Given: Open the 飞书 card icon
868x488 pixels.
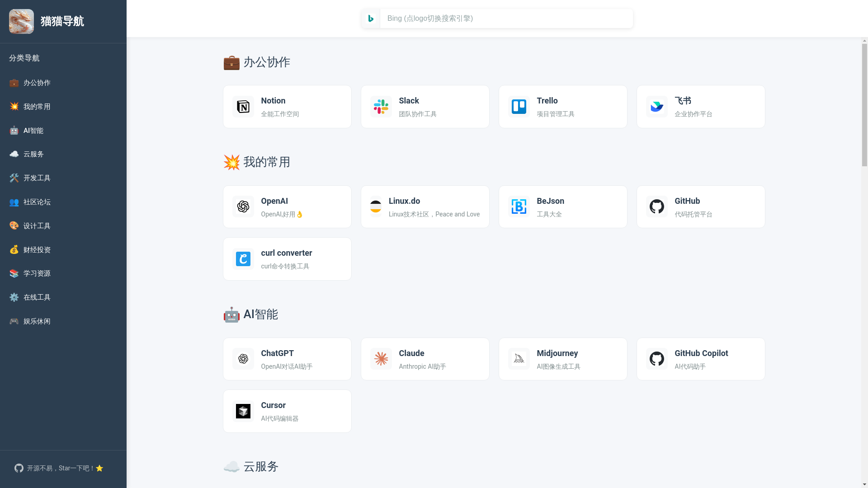Looking at the screenshot, I should (657, 107).
